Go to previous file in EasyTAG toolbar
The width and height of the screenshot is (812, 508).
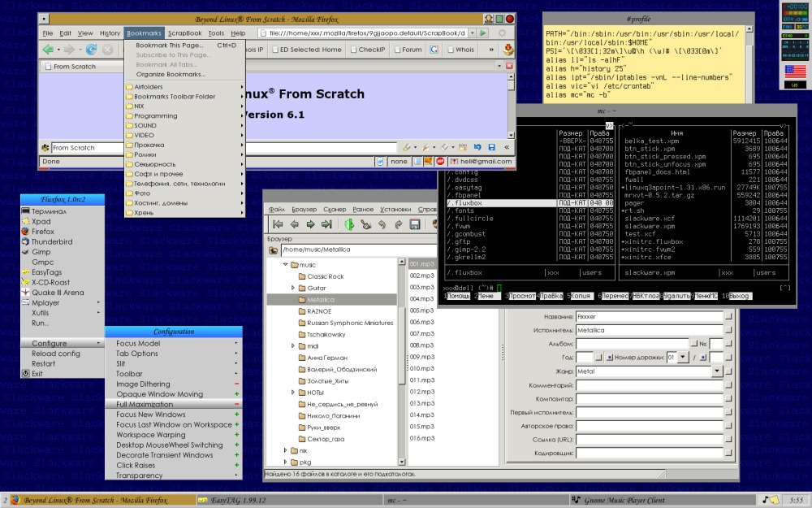(294, 224)
